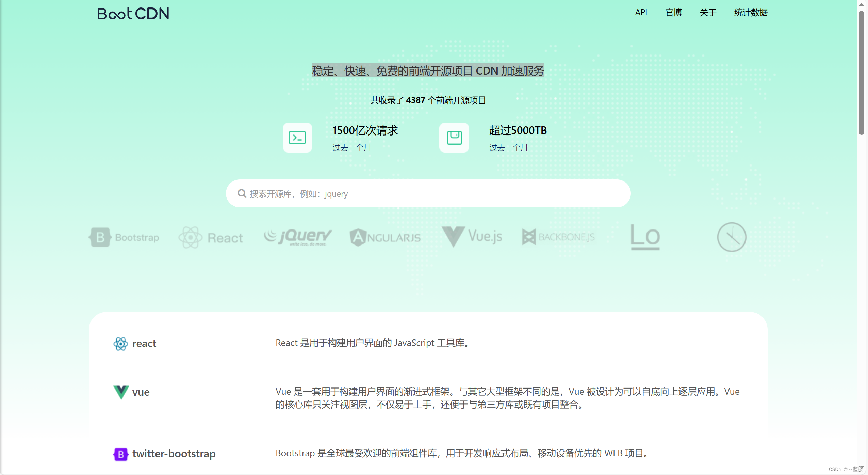
Task: Open the vue library link
Action: (141, 392)
